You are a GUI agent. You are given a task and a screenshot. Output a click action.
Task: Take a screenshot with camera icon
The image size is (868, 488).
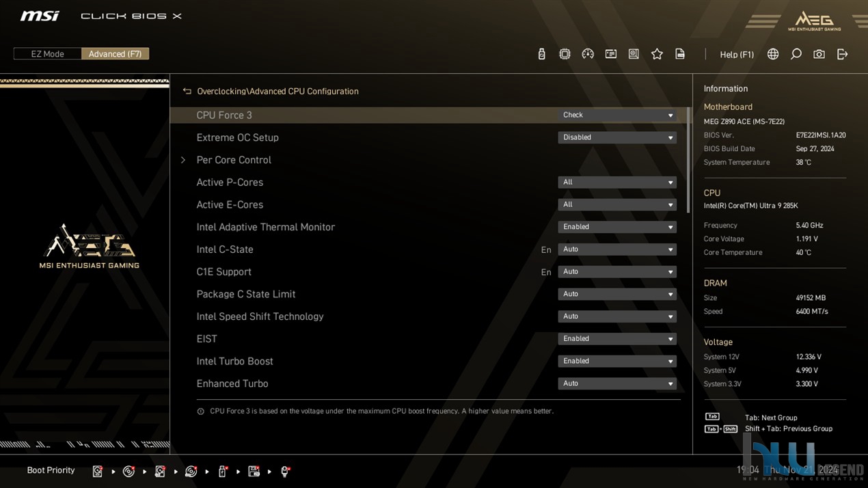coord(819,54)
